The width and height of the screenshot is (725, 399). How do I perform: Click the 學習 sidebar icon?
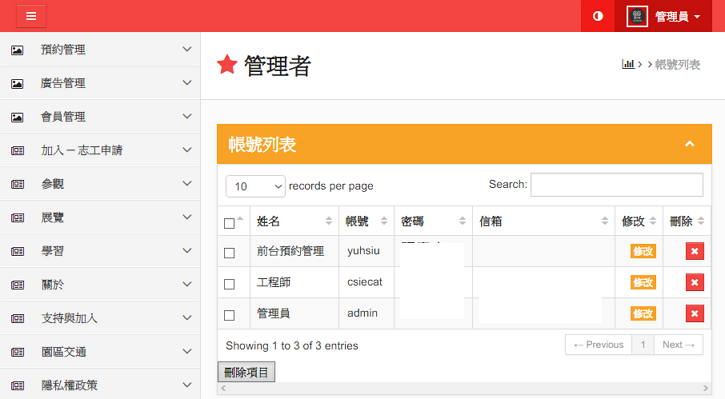pos(17,252)
